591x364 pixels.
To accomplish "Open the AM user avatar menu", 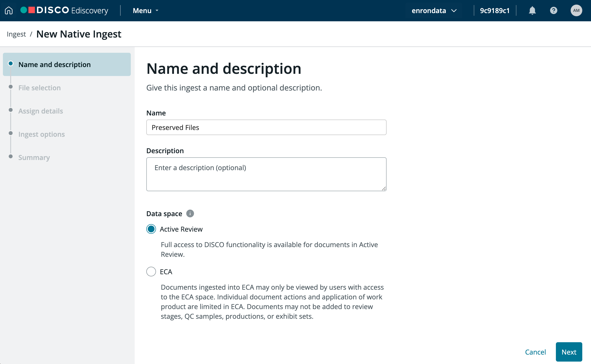I will [576, 10].
